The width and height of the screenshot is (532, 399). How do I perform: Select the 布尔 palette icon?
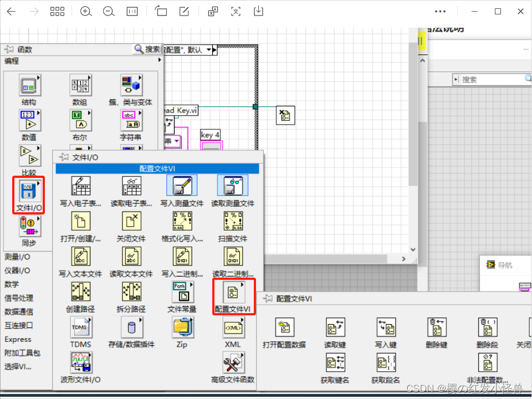80,120
